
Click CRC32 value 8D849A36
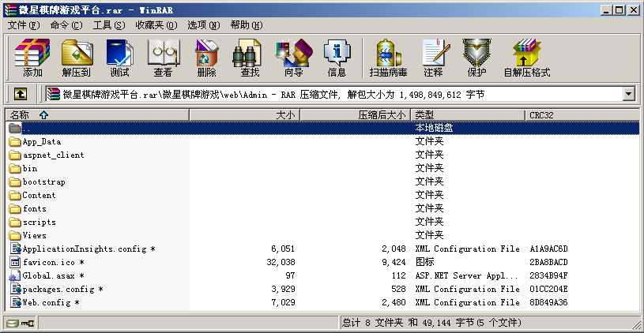click(548, 303)
